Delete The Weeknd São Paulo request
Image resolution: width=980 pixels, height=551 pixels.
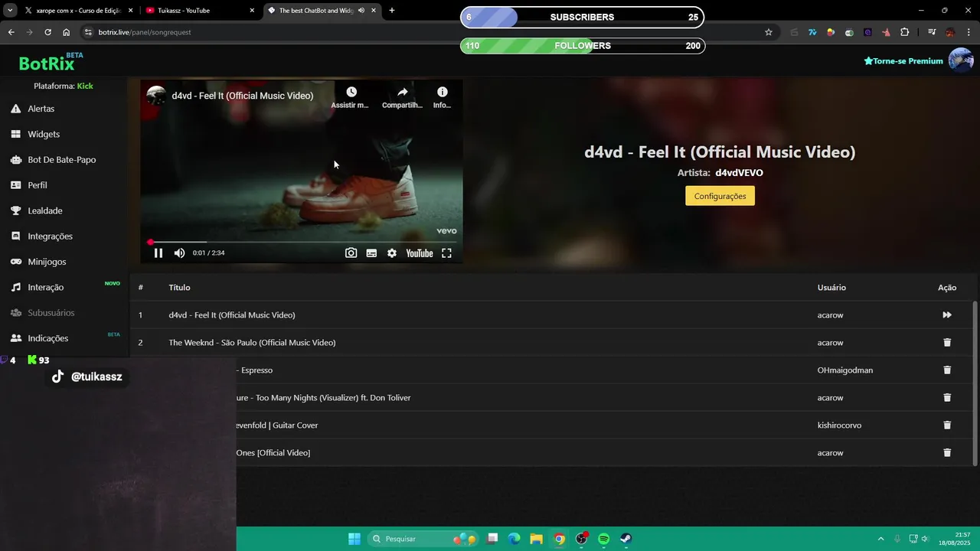[947, 343]
